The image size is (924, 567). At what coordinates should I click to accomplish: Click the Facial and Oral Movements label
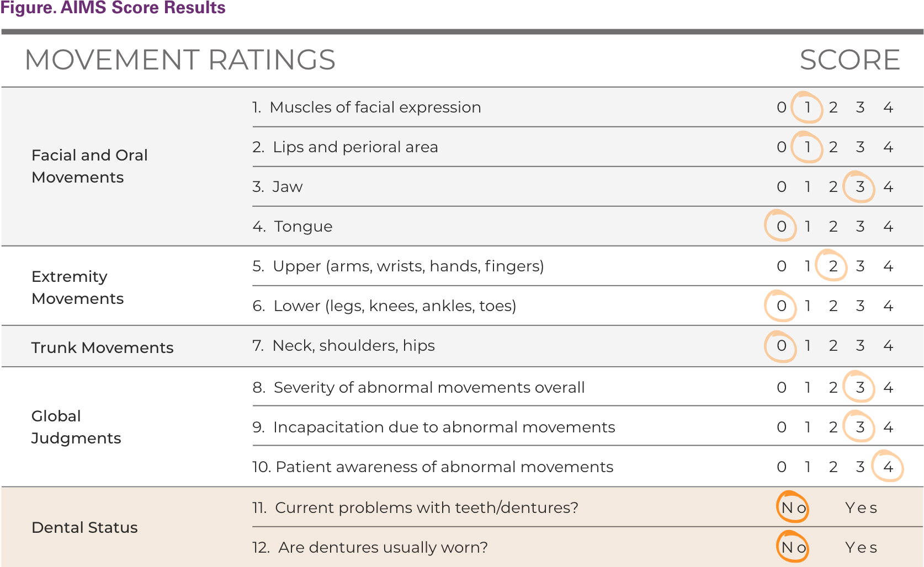point(89,166)
